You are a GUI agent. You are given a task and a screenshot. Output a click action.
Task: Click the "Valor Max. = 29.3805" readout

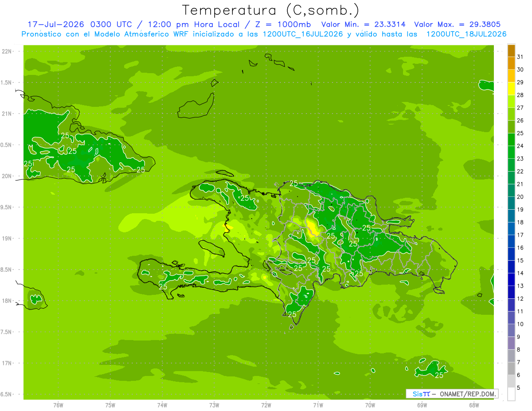pos(457,24)
